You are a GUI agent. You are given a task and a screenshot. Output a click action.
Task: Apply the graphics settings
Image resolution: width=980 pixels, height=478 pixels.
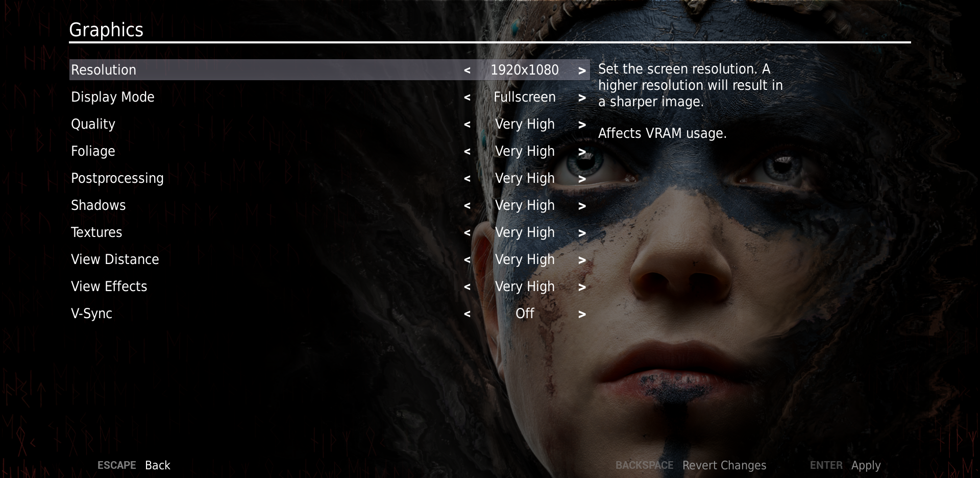[x=866, y=465]
